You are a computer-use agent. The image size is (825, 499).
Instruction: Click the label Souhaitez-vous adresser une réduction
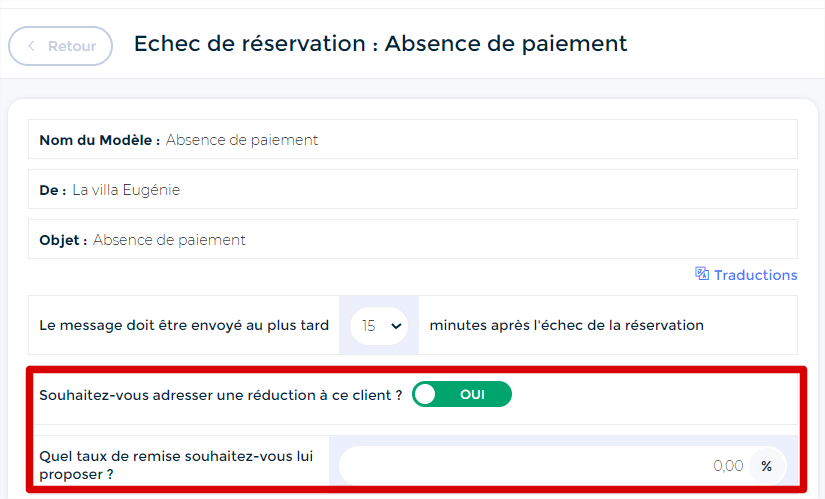[x=220, y=395]
